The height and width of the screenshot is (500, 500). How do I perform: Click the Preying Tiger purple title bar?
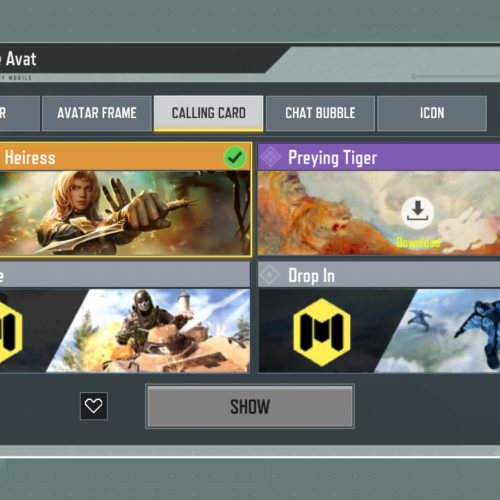(379, 157)
